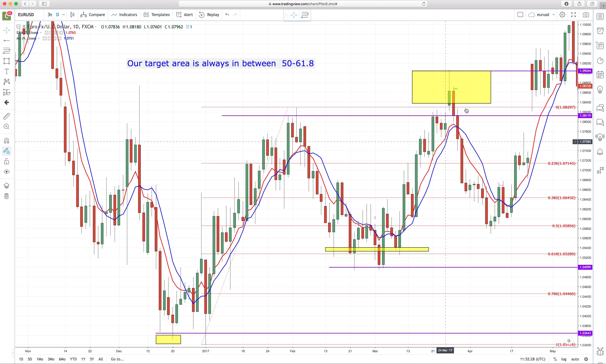The width and height of the screenshot is (606, 364).
Task: Toggle EMA (7, close) indicator visibility
Action: pos(46,33)
